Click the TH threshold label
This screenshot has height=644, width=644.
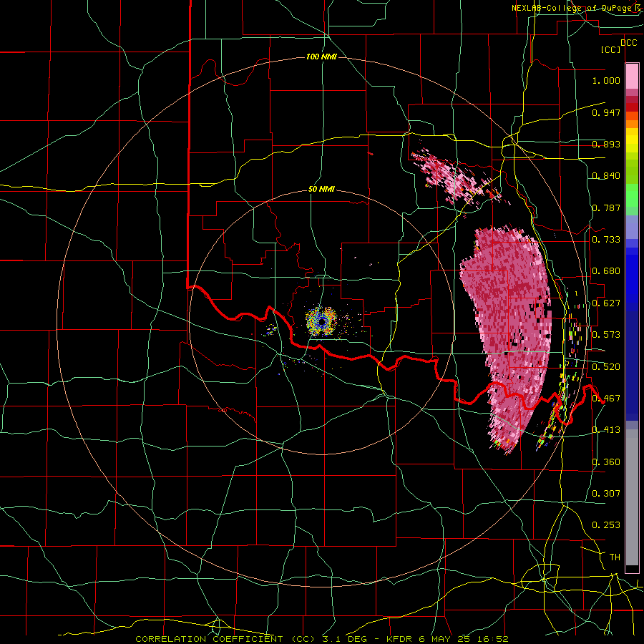pyautogui.click(x=615, y=557)
